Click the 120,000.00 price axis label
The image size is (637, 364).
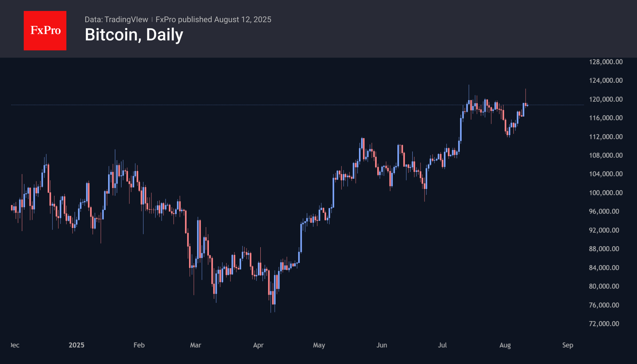click(x=606, y=99)
